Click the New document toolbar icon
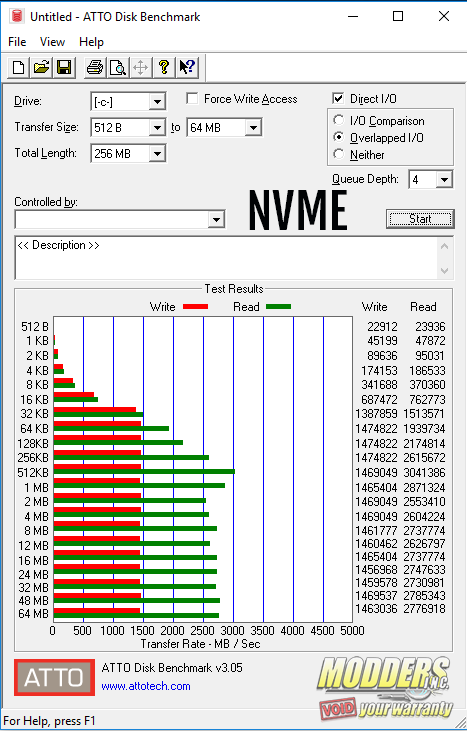 coord(19,68)
